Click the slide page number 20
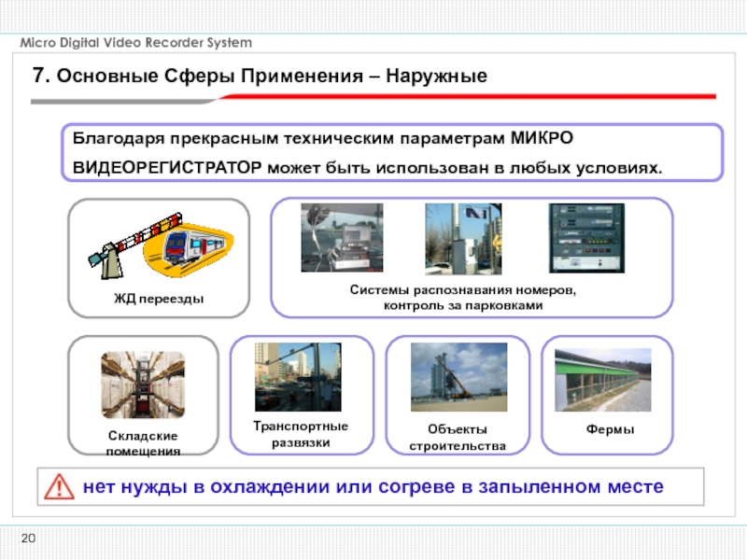Screen dimensions: 747x560 [x=28, y=539]
